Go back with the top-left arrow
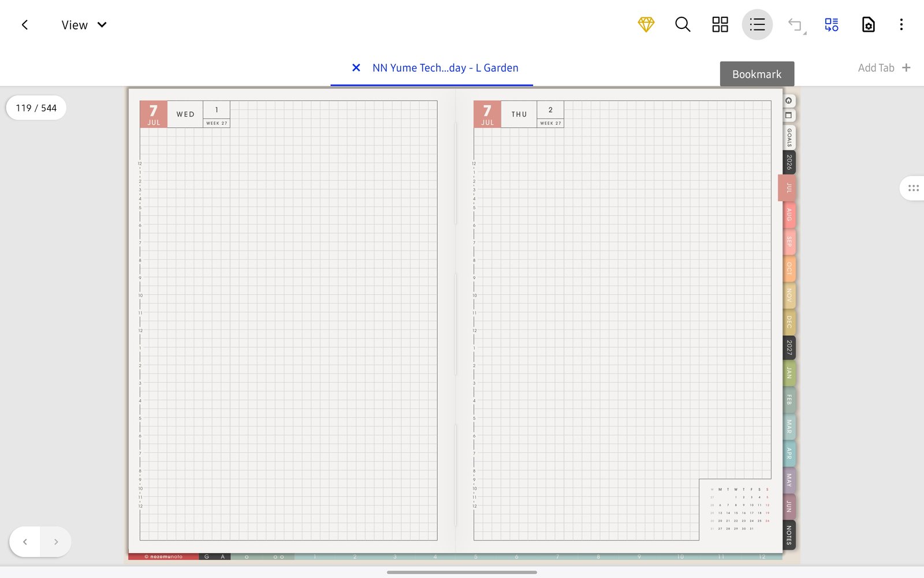 [x=25, y=25]
